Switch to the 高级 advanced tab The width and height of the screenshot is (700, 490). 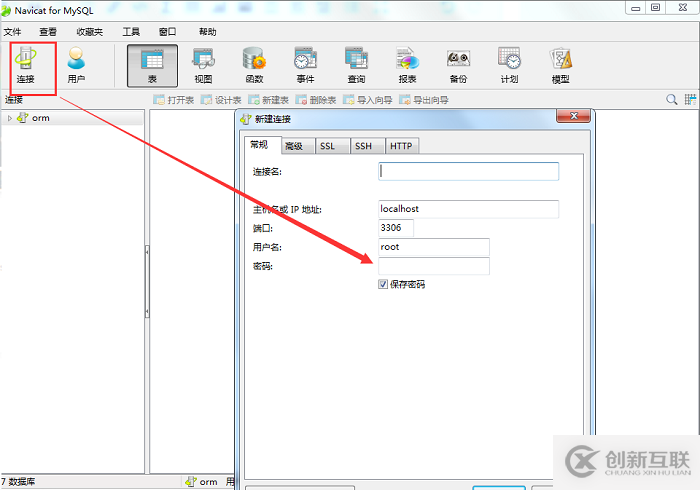tap(297, 146)
